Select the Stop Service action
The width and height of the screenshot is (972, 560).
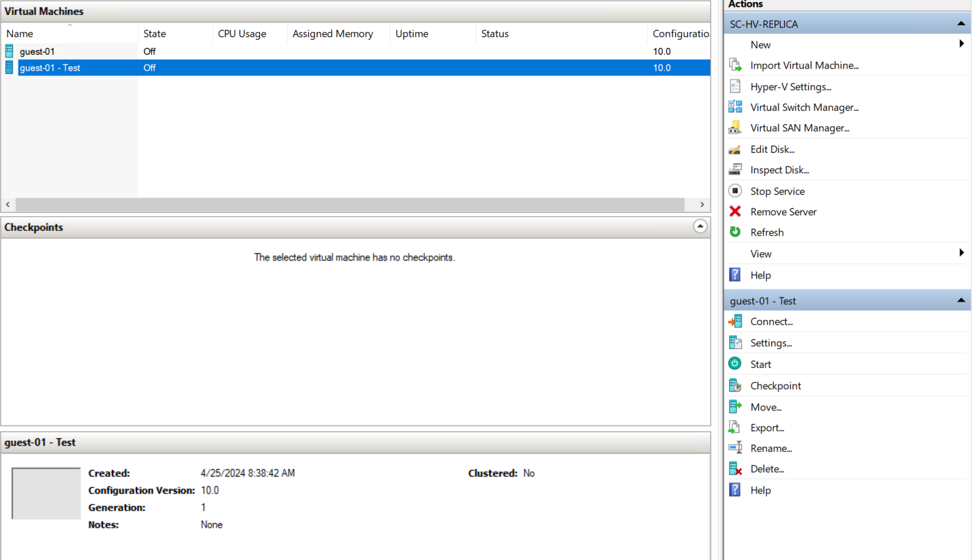pos(777,191)
